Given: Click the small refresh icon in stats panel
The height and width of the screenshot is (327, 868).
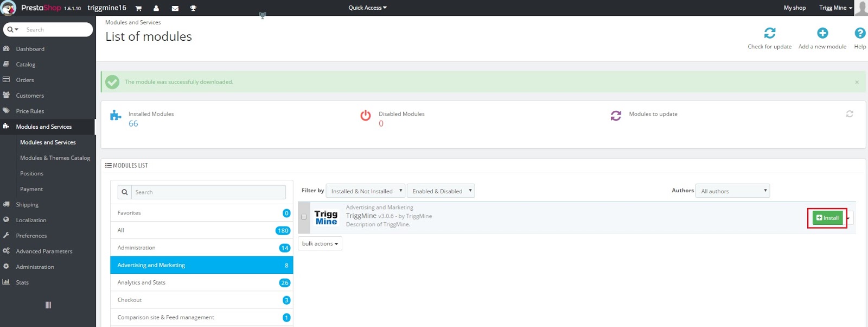Looking at the screenshot, I should 850,114.
